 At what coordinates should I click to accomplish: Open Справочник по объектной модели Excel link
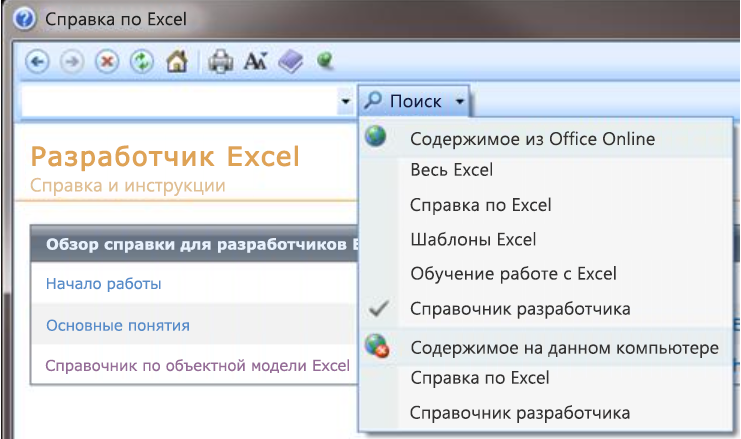(x=198, y=365)
